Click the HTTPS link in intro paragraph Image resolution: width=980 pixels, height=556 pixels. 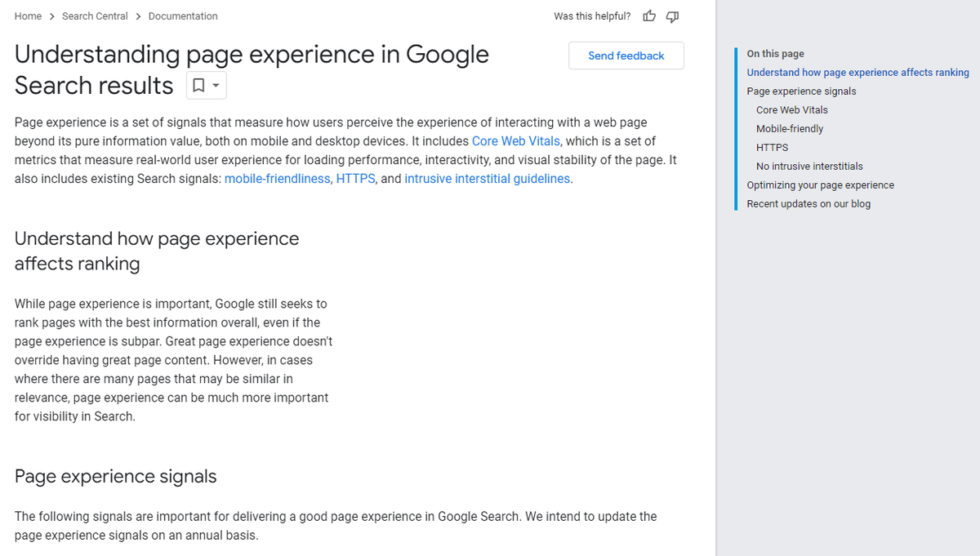pos(355,179)
